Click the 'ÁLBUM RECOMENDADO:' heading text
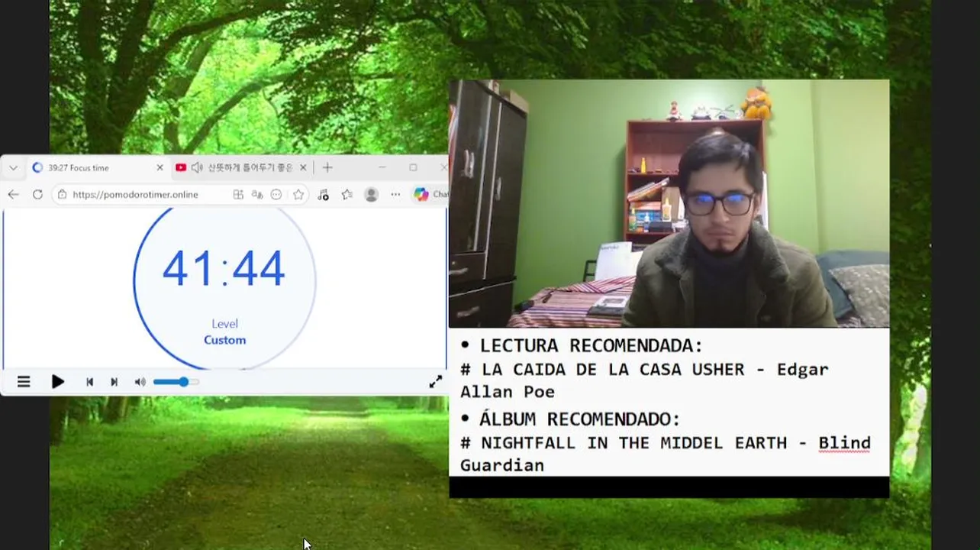Screen dimensions: 980x550 [x=579, y=419]
